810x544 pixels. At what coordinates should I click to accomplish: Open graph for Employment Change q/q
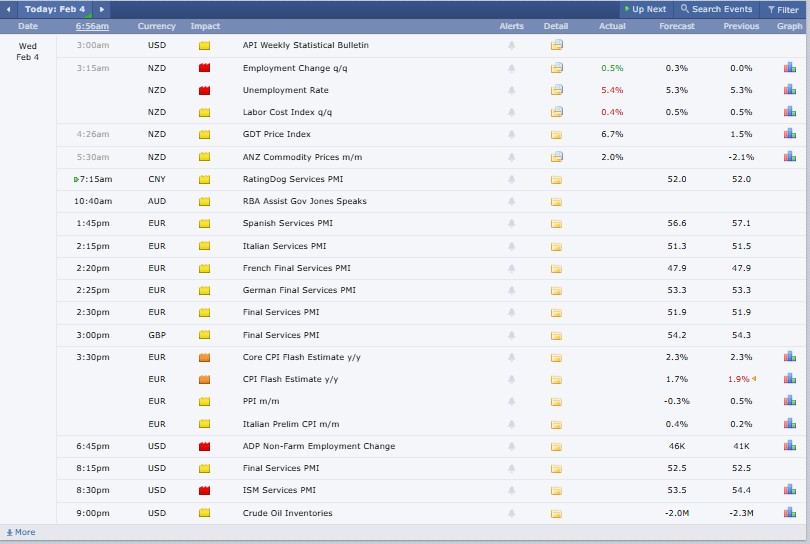[x=789, y=68]
